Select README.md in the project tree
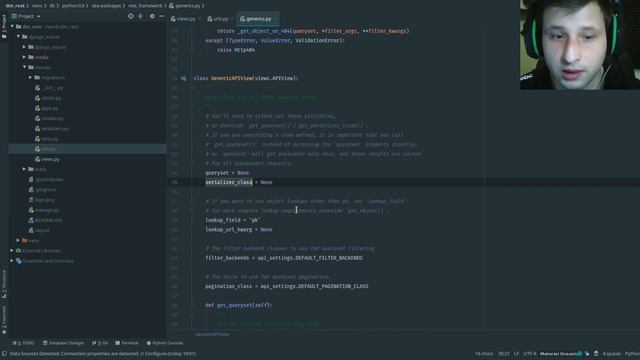The height and width of the screenshot is (360, 640). click(x=45, y=220)
